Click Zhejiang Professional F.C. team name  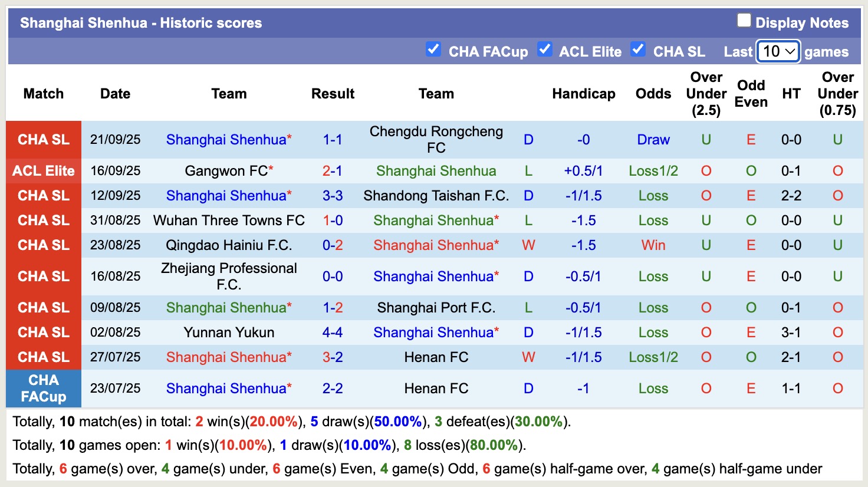click(x=229, y=276)
